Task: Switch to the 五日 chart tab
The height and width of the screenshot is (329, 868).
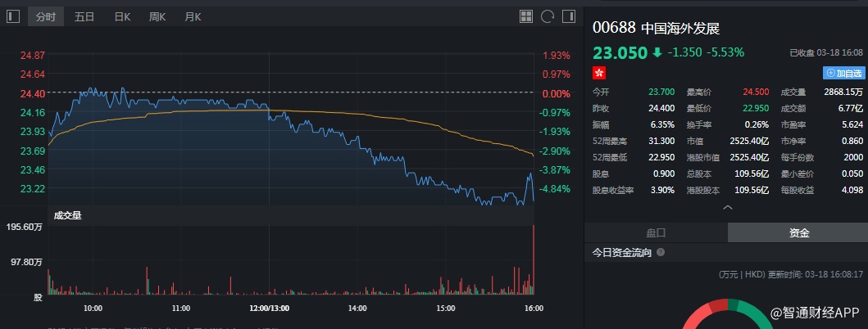Action: (84, 16)
